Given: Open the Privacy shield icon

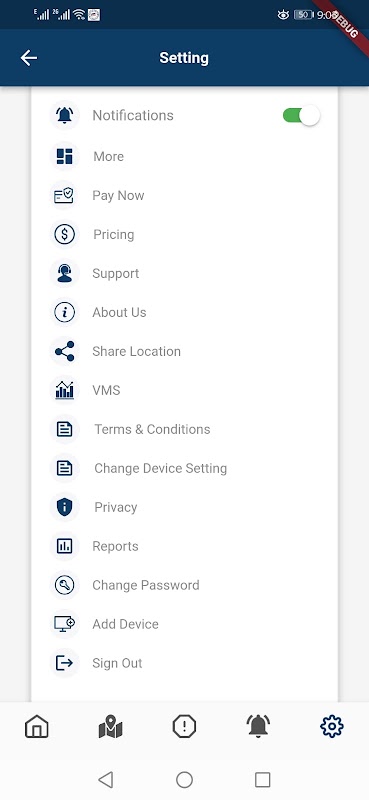Looking at the screenshot, I should (x=64, y=507).
